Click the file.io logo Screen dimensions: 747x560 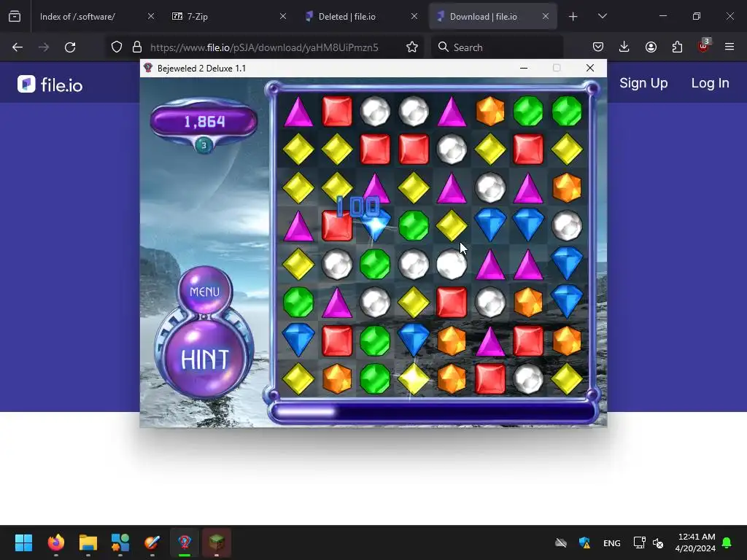[50, 85]
